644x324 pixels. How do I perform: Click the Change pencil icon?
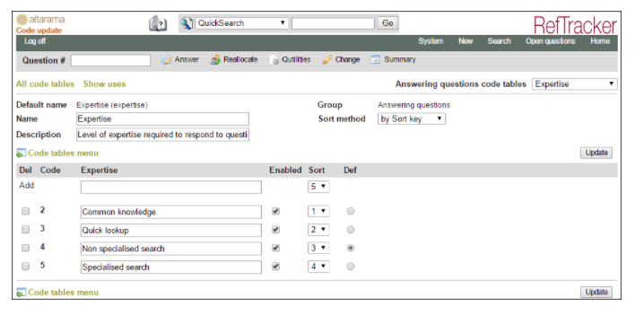click(326, 59)
